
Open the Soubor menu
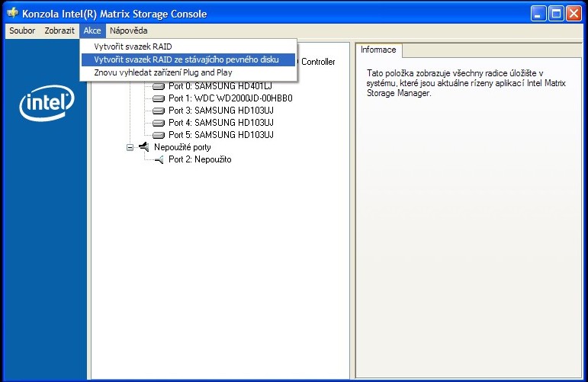[x=22, y=30]
